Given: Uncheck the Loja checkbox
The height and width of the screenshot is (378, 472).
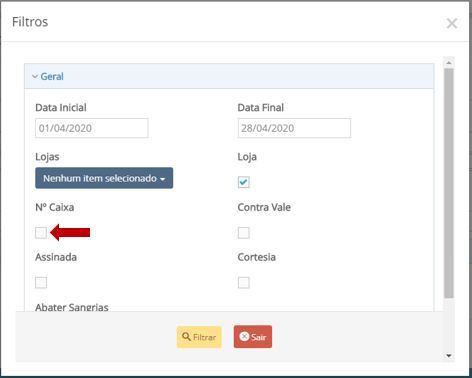Looking at the screenshot, I should click(244, 182).
